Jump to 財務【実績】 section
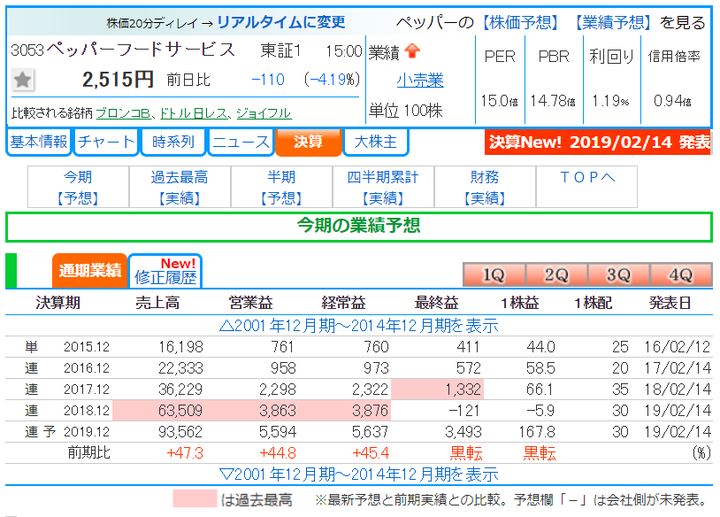This screenshot has height=517, width=720. (x=485, y=187)
